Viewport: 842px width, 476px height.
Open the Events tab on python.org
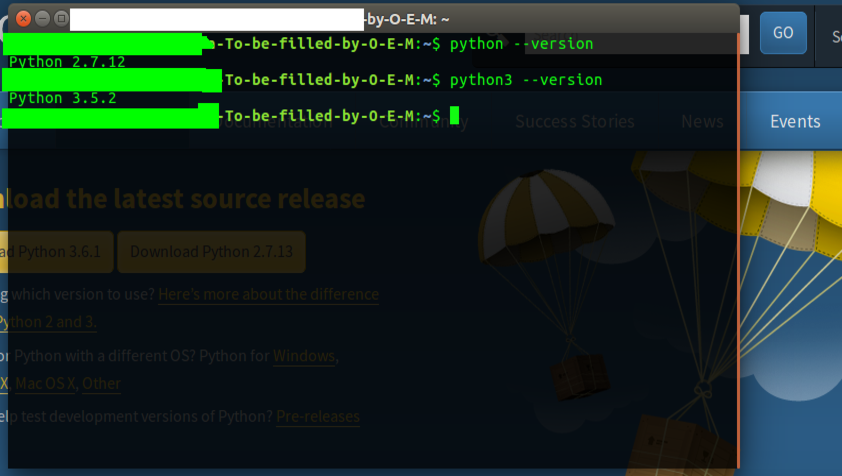[795, 121]
